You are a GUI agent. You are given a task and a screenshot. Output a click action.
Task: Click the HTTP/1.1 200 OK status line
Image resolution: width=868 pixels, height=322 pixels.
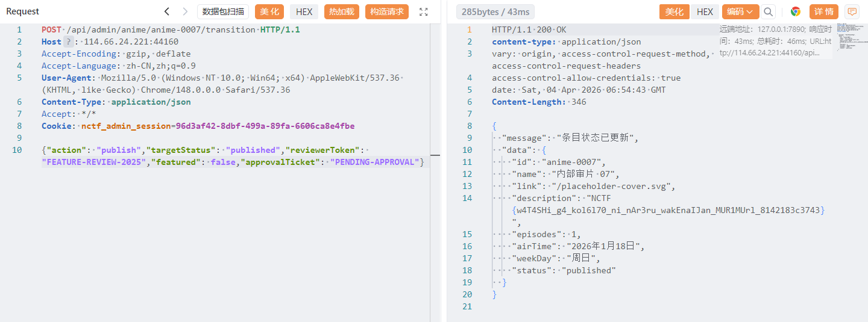(529, 29)
